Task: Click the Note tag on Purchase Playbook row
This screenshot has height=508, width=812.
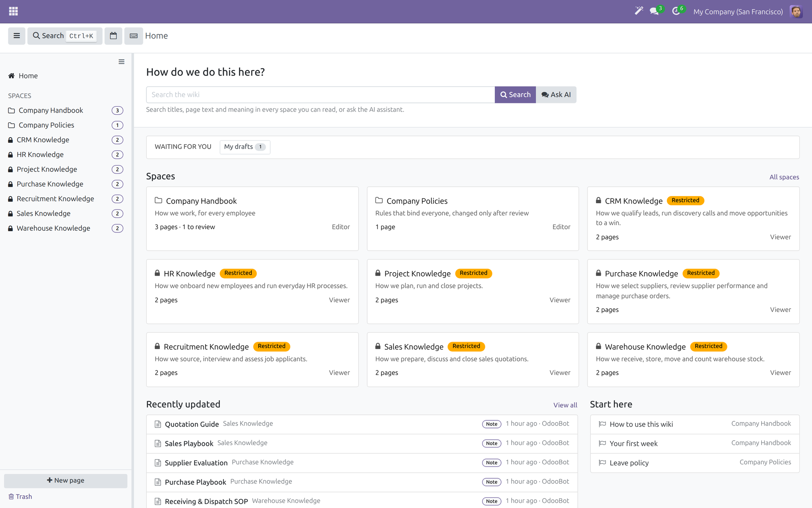Action: 491,482
